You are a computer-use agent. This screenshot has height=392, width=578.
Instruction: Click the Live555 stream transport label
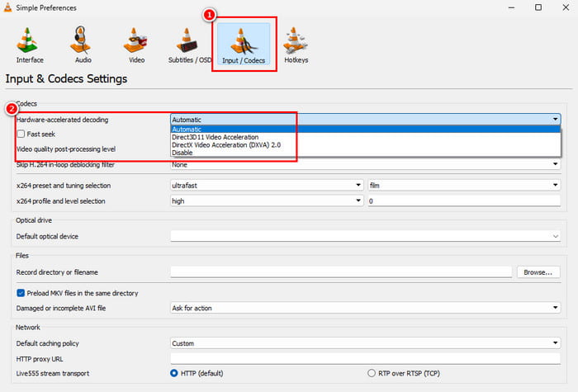point(53,373)
